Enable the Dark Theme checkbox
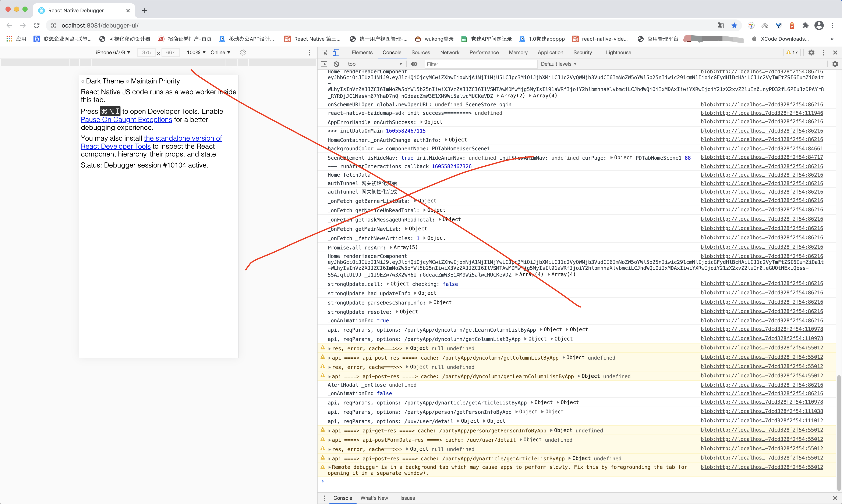Viewport: 842px width, 504px height. (x=83, y=82)
